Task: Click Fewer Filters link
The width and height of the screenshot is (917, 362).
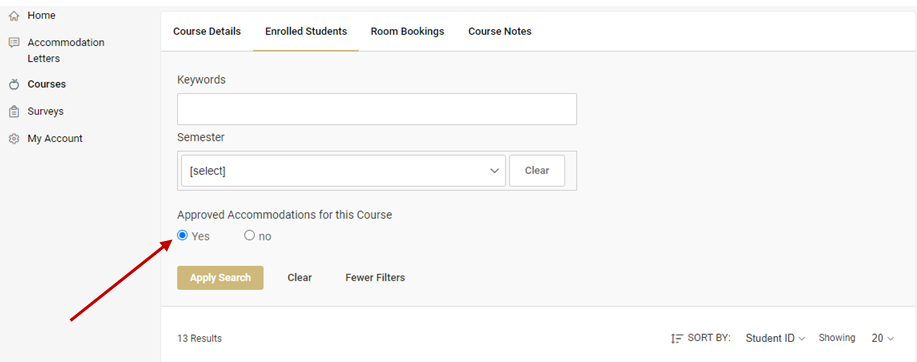Action: tap(375, 278)
